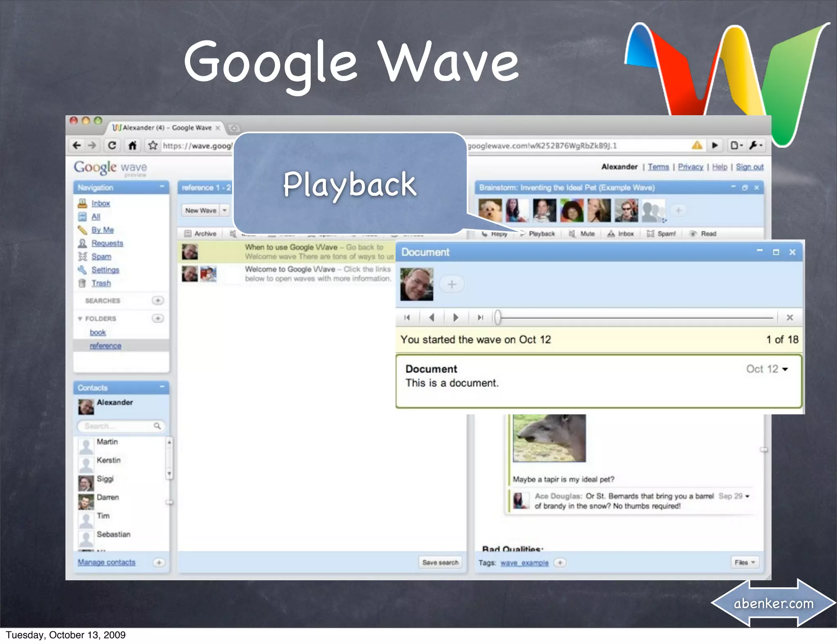
Task: Click the playback timeline slider handle
Action: click(497, 318)
